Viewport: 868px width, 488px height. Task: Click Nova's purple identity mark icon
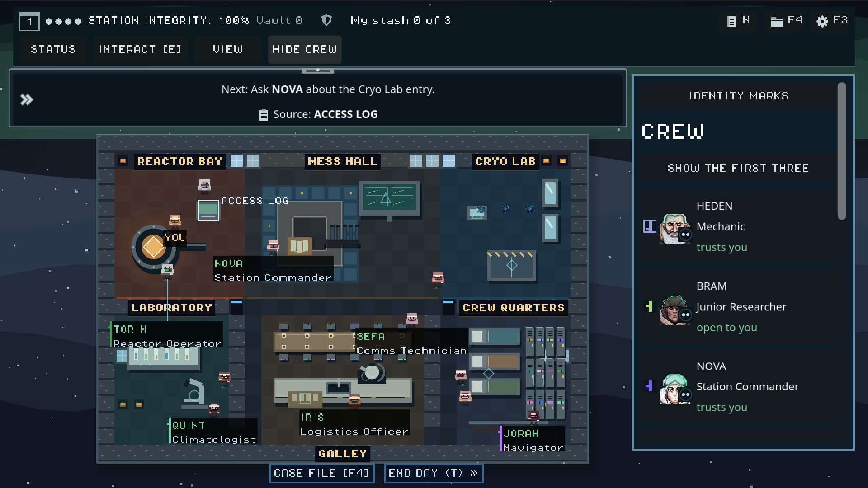click(x=649, y=386)
